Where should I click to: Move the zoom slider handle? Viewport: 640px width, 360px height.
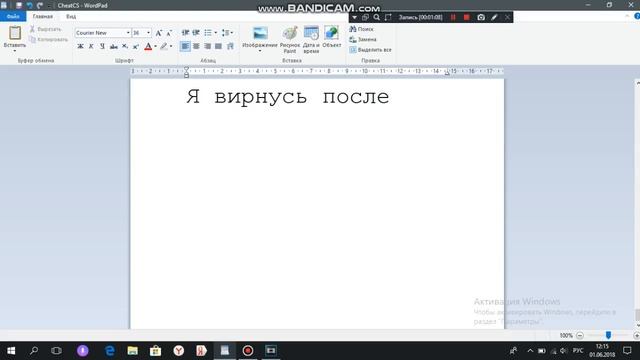(x=608, y=335)
